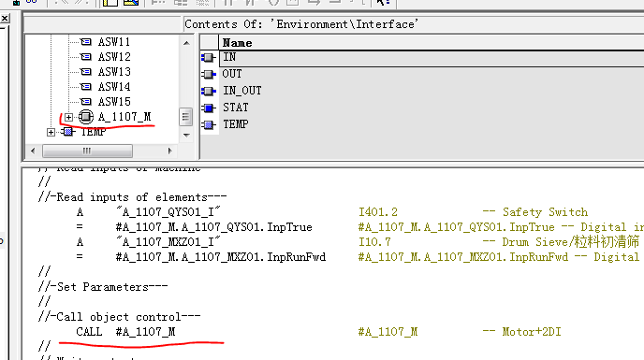
Task: Expand the A_1107_M tree node
Action: tap(68, 117)
